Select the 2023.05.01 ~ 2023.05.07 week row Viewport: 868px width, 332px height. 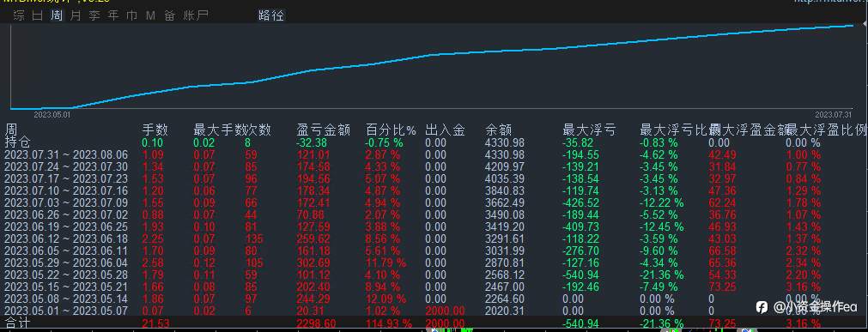(x=66, y=311)
